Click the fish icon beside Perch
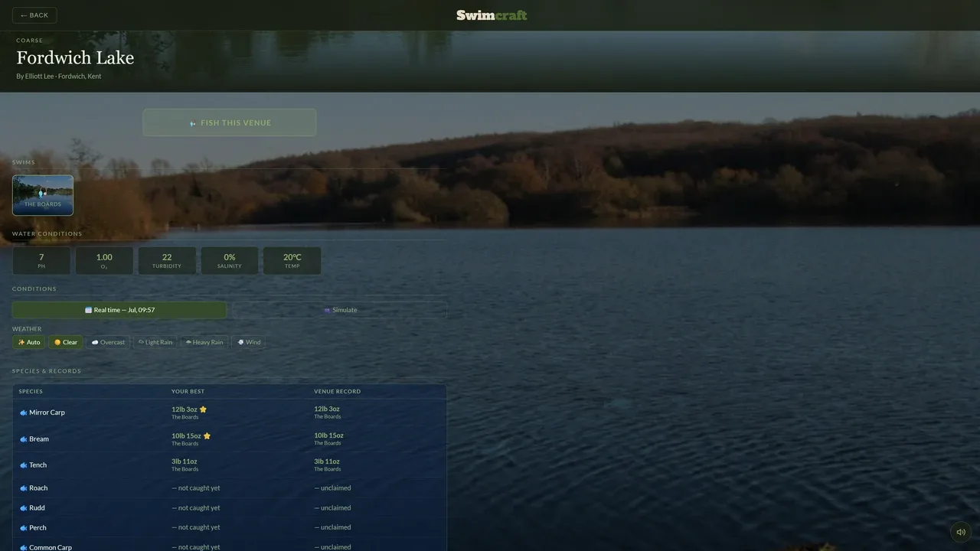 24,528
